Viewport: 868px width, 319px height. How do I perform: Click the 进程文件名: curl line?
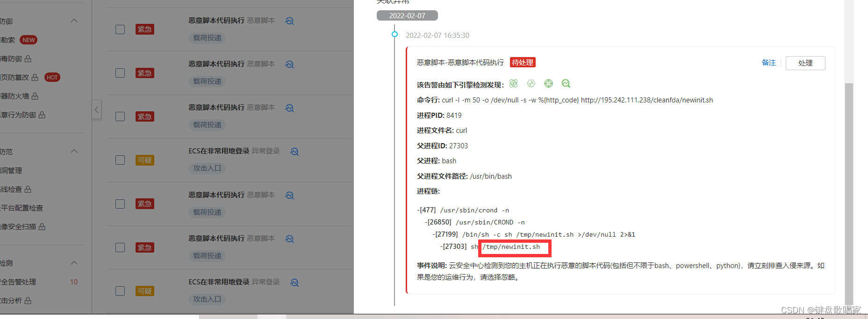(x=442, y=130)
